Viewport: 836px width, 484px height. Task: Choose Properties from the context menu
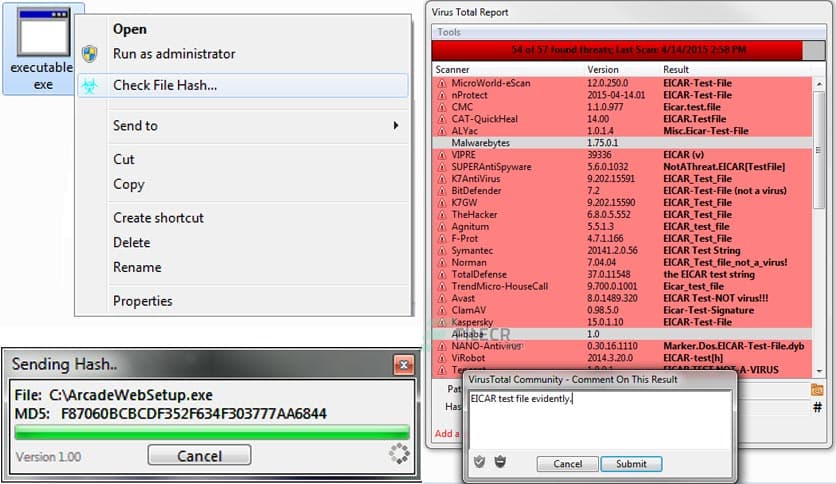click(x=142, y=301)
